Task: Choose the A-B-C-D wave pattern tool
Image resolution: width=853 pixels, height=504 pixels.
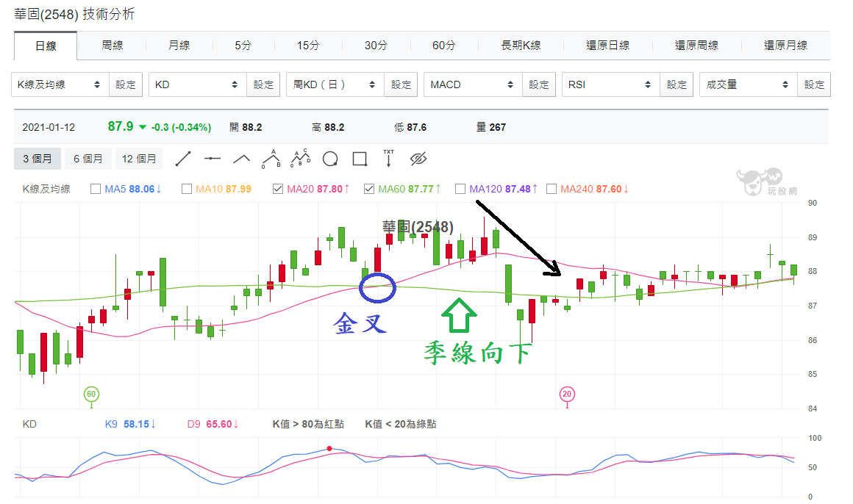Action: tap(300, 159)
